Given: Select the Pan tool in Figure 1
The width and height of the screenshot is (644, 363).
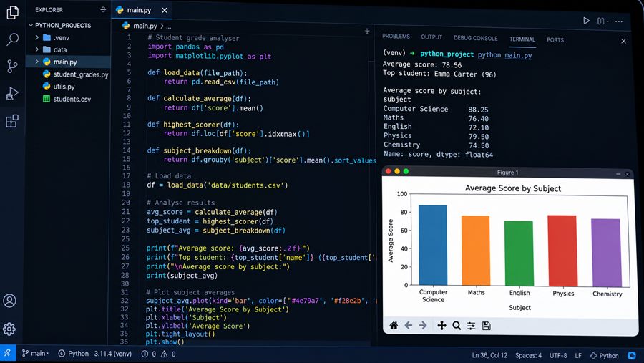Looking at the screenshot, I should click(x=441, y=326).
